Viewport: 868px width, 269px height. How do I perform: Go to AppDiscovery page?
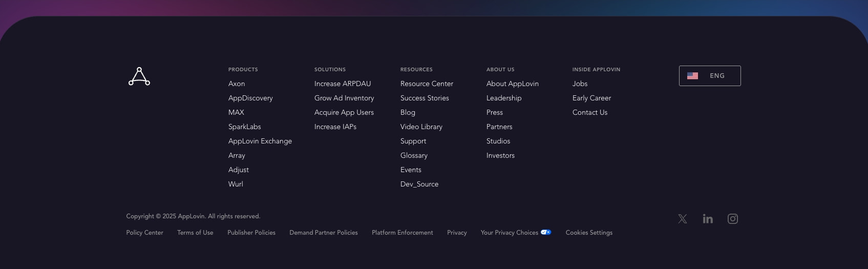point(250,98)
